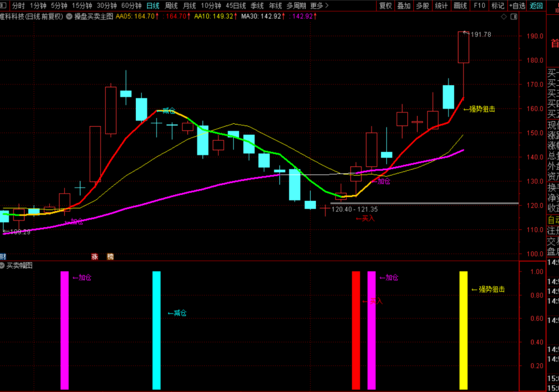Switch to the 30分钟 period tab
Image resolution: width=559 pixels, height=392 pixels.
(x=106, y=5)
